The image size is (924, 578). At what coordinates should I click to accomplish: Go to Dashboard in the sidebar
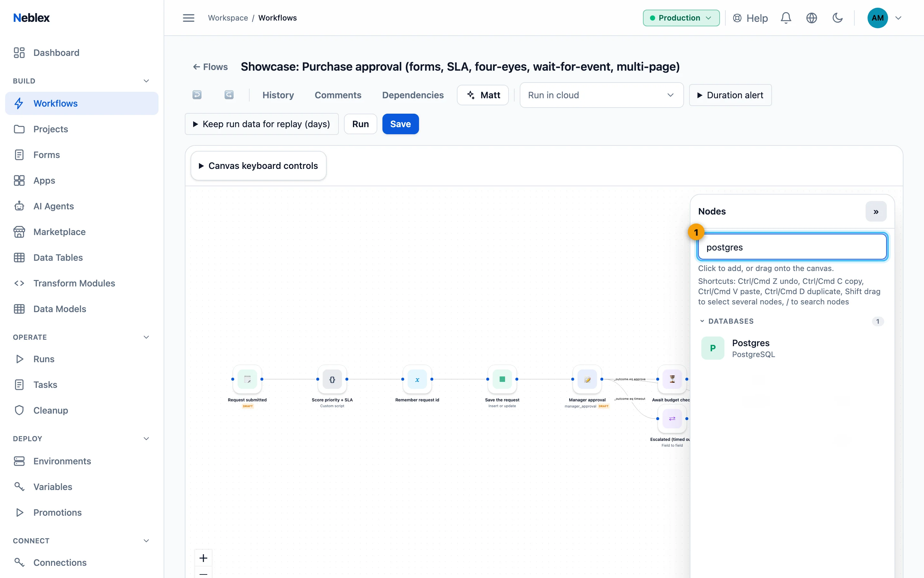(x=82, y=53)
